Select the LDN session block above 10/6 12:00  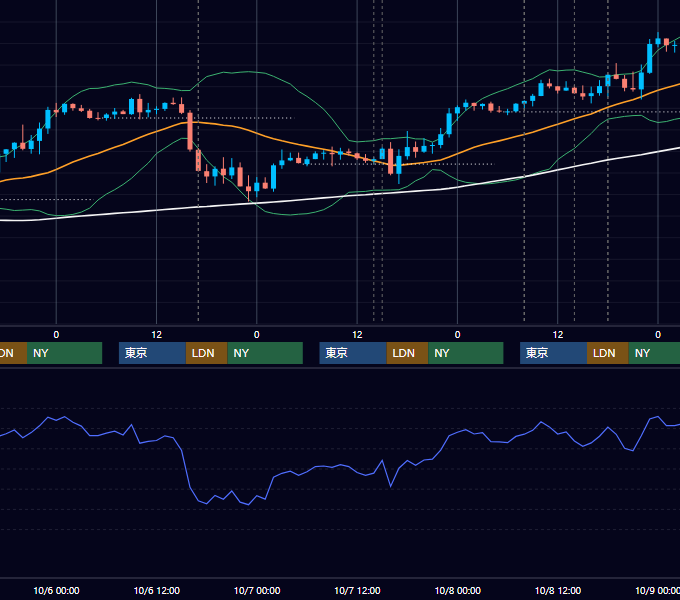pyautogui.click(x=206, y=353)
